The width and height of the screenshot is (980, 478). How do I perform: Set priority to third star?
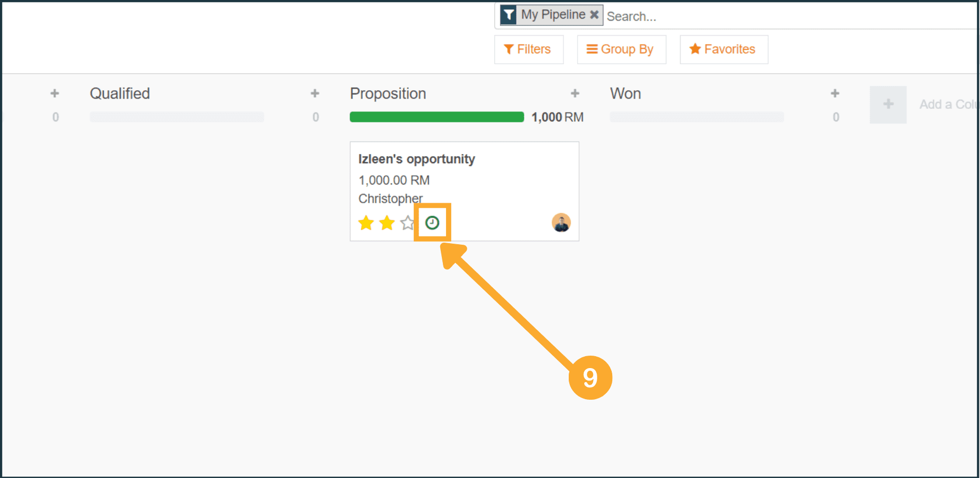408,223
